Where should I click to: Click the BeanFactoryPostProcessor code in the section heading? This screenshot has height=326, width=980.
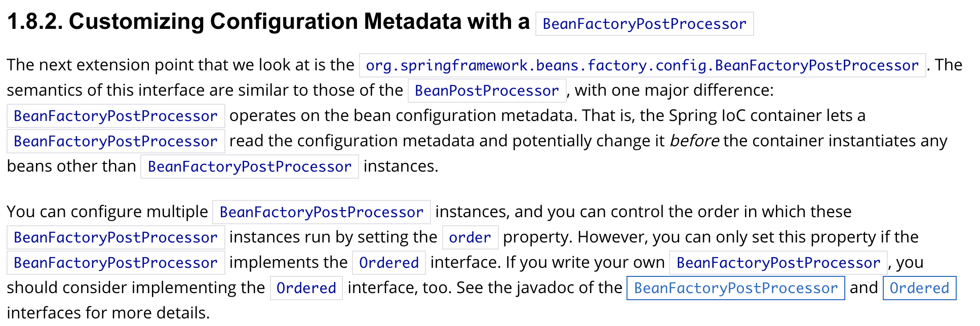click(x=644, y=24)
